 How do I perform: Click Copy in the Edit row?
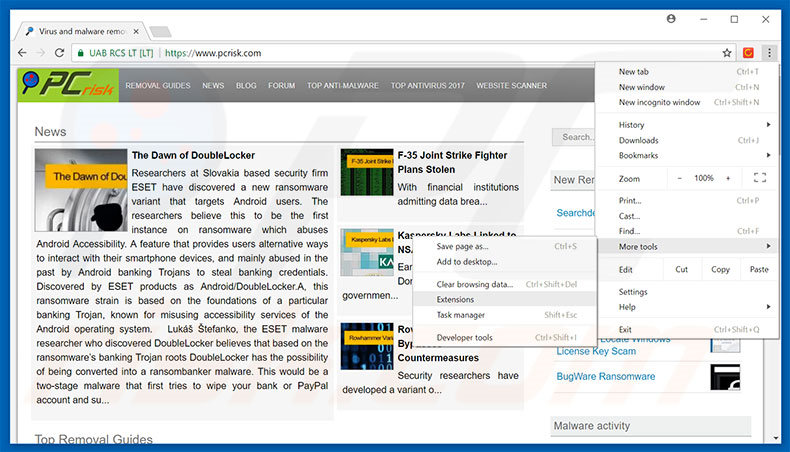(x=720, y=270)
